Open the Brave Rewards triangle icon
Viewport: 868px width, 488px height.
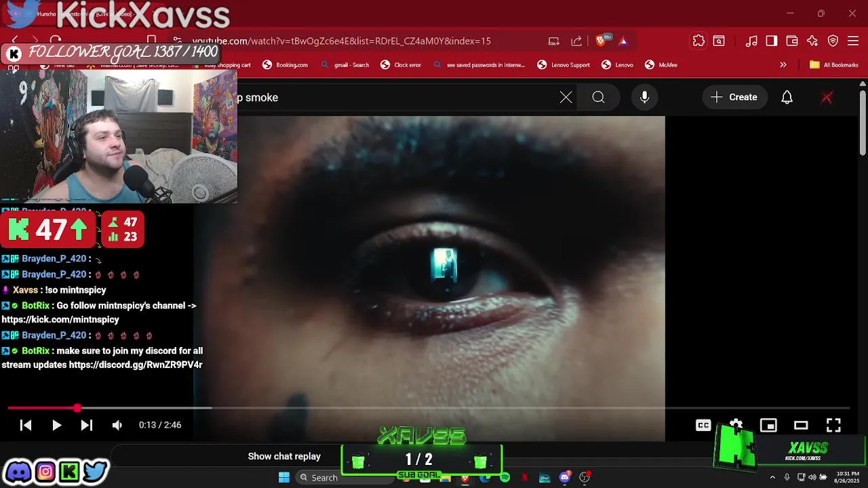(x=623, y=41)
